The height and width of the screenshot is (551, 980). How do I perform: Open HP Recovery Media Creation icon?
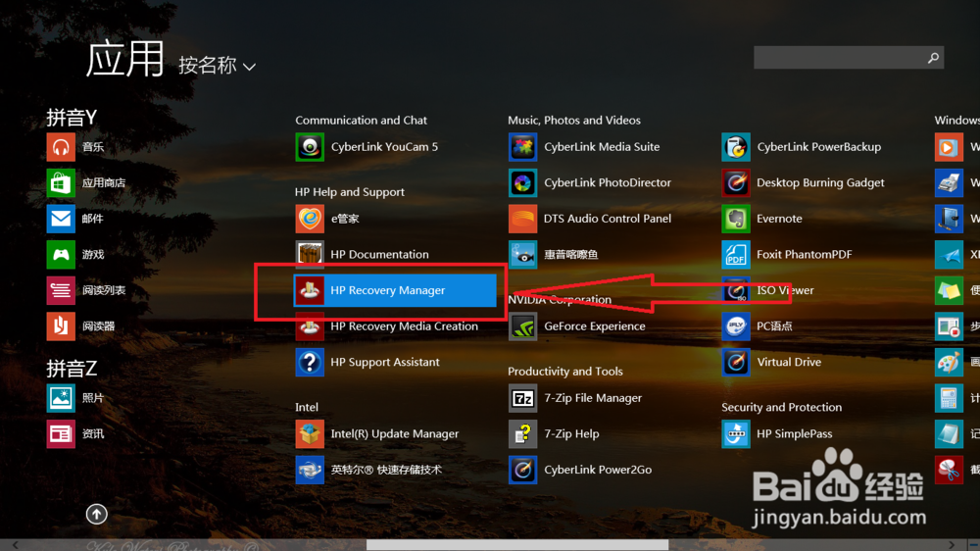310,326
